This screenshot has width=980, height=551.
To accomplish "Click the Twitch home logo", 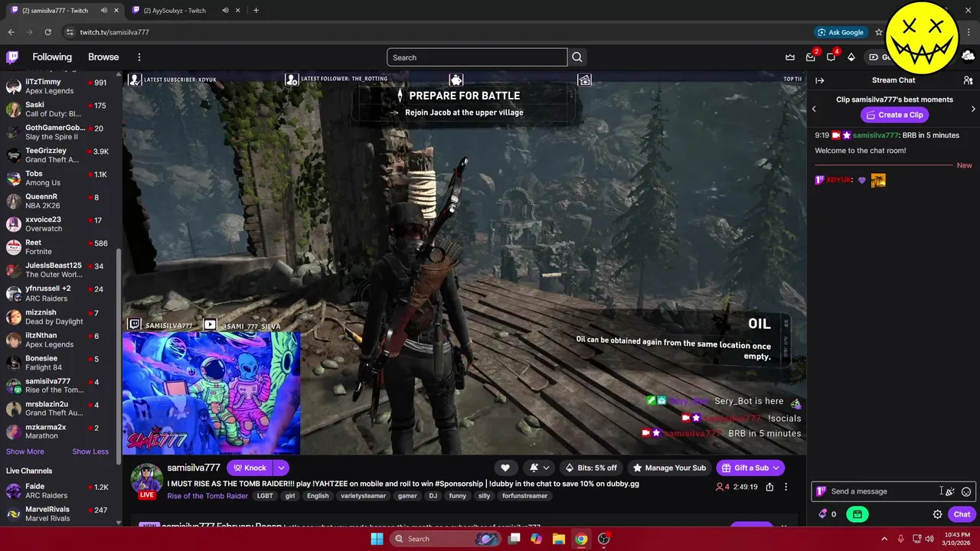I will click(12, 57).
